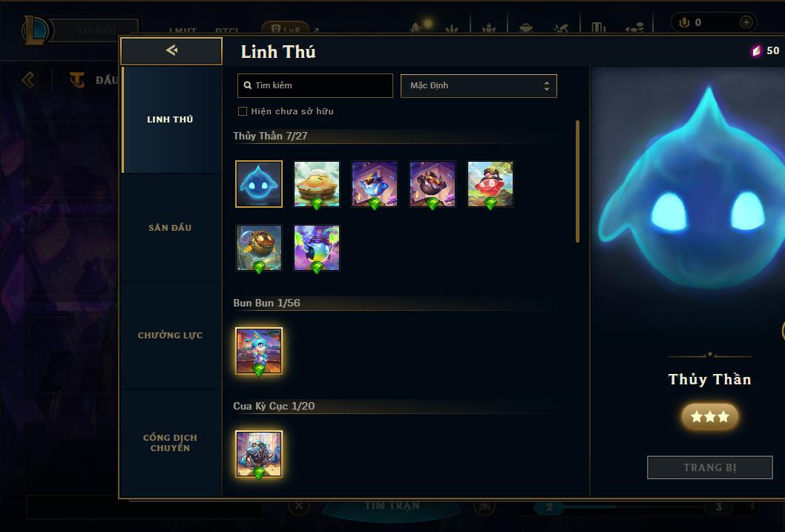785x532 pixels.
Task: Click the back arrow button beside Linh Thú
Action: (171, 50)
